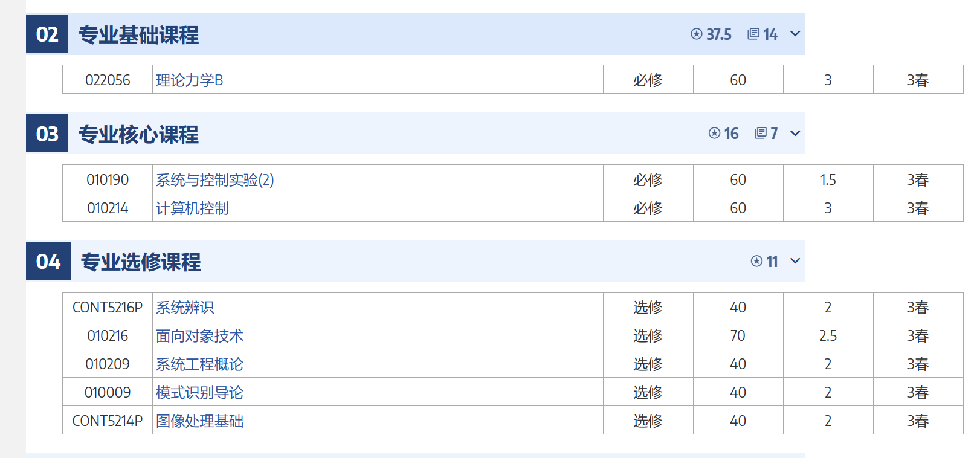Collapse the 专业选修课程 section chevron

click(795, 261)
